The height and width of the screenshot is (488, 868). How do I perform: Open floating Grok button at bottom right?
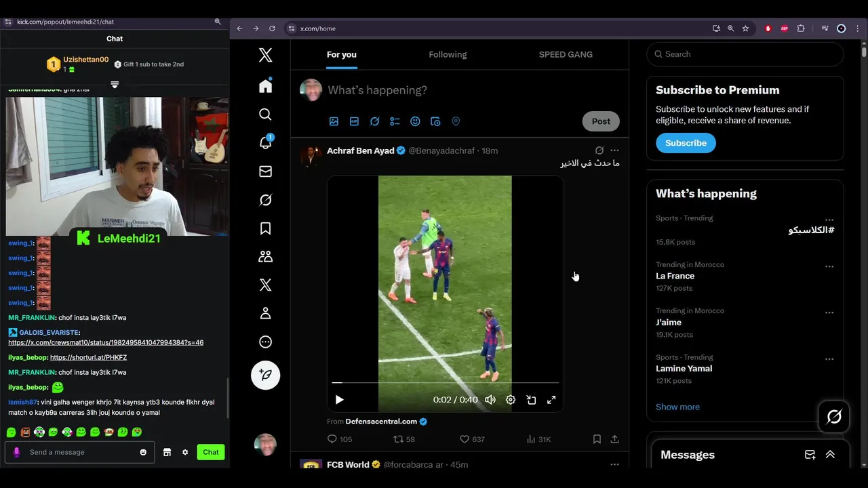pos(834,417)
